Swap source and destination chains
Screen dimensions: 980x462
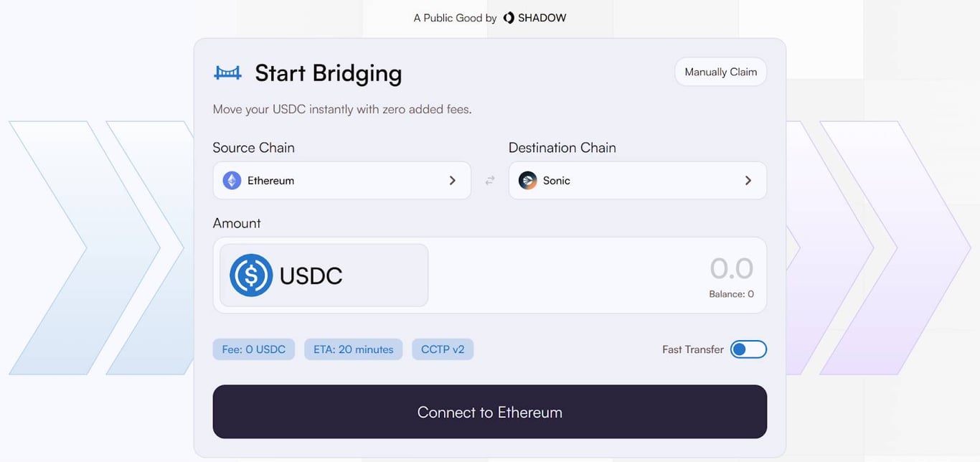[x=490, y=181]
